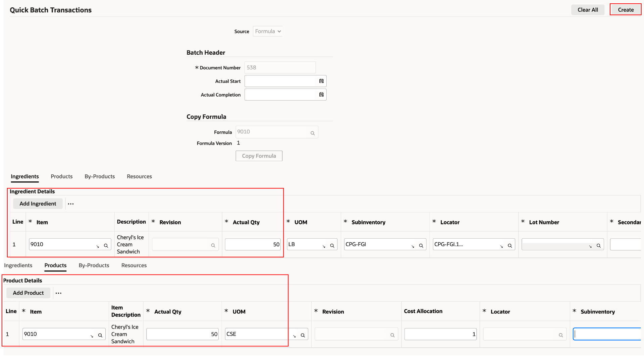Open the Actual Completion date picker calendar
This screenshot has height=356, width=644.
click(321, 95)
